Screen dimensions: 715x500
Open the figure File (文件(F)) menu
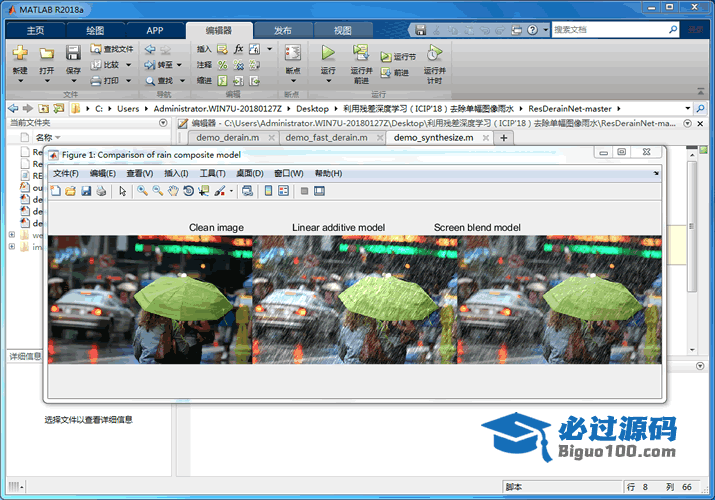pyautogui.click(x=66, y=173)
